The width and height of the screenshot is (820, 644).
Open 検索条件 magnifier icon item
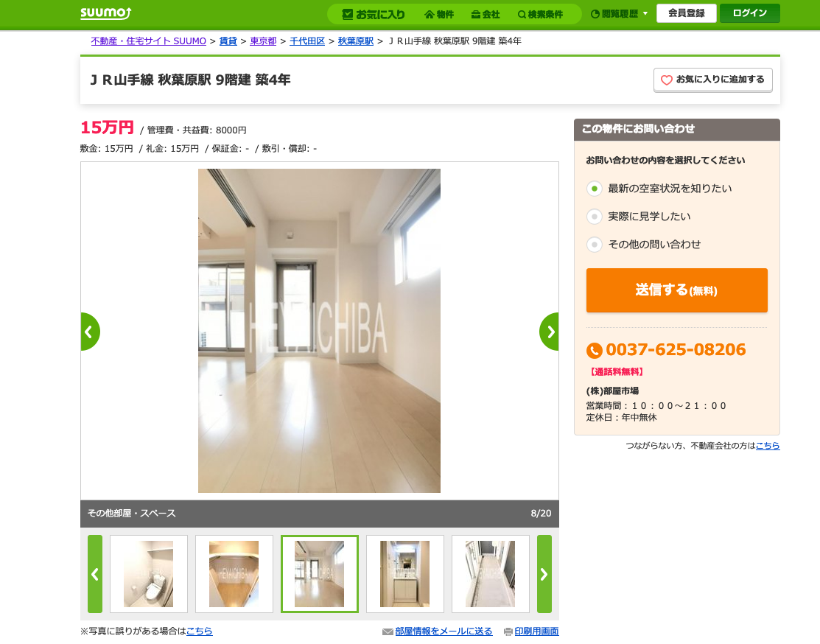(x=540, y=14)
